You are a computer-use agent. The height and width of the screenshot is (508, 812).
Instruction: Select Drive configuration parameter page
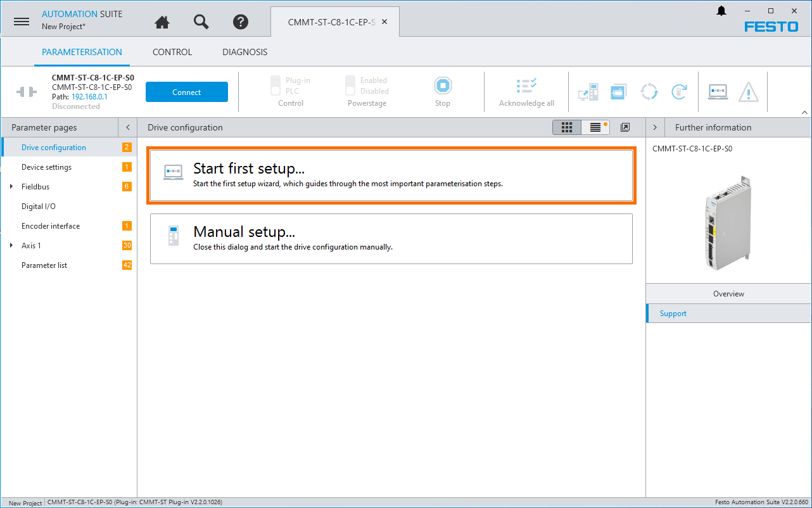68,148
